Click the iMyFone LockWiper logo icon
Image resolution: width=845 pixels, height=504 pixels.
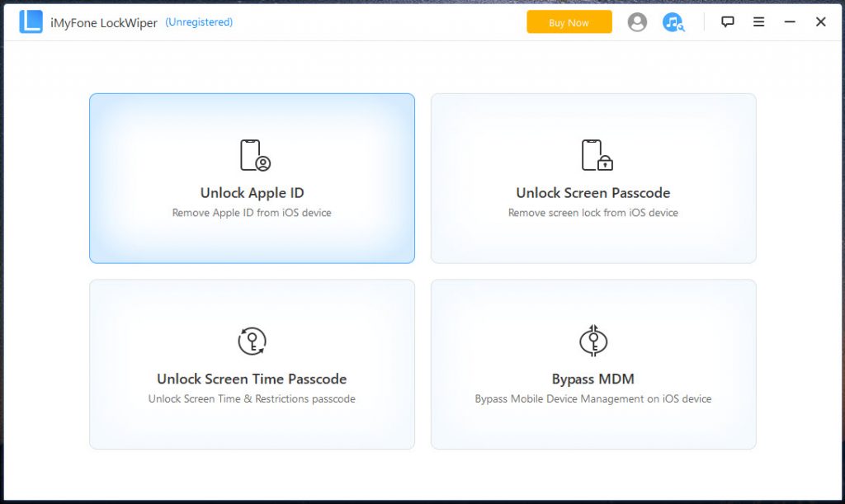(x=31, y=21)
